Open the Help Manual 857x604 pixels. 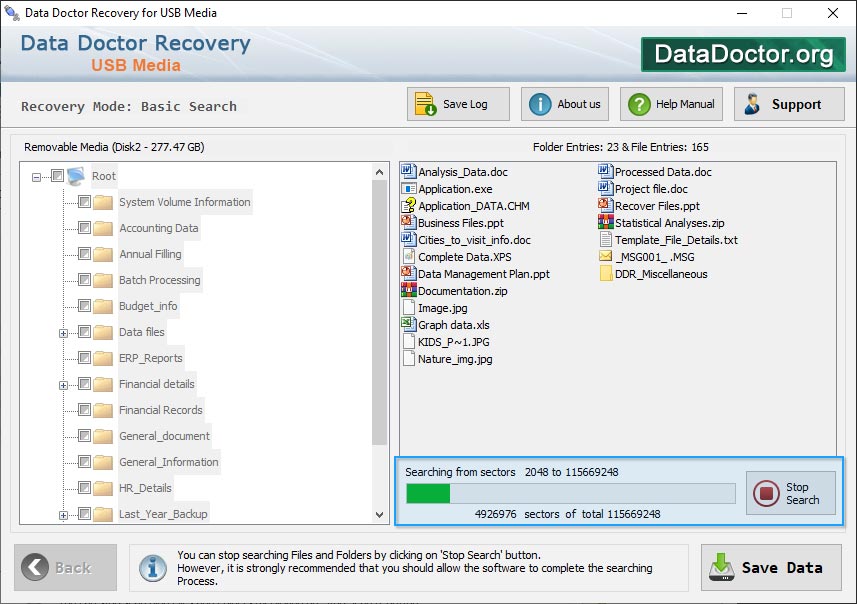[671, 104]
